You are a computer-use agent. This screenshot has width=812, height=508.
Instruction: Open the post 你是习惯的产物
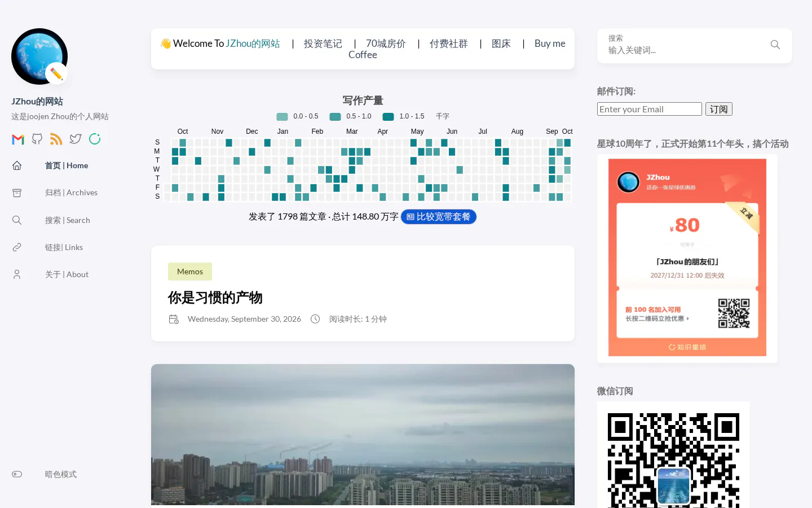pyautogui.click(x=215, y=297)
